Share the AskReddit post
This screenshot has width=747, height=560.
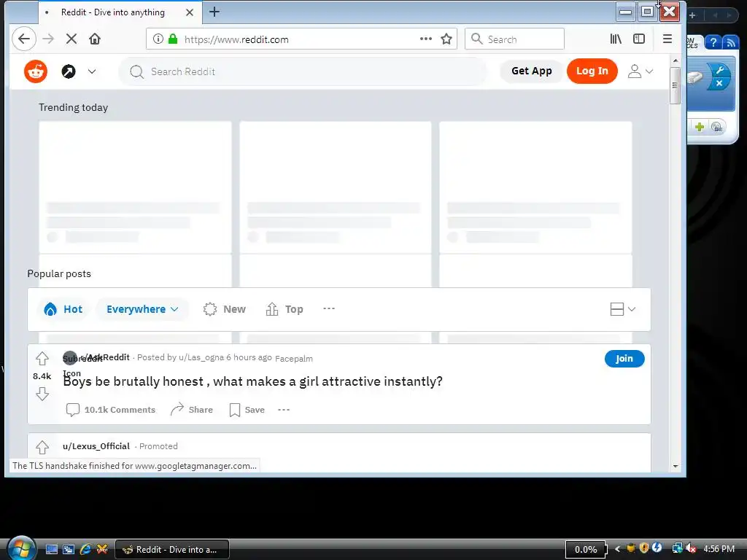pos(192,410)
